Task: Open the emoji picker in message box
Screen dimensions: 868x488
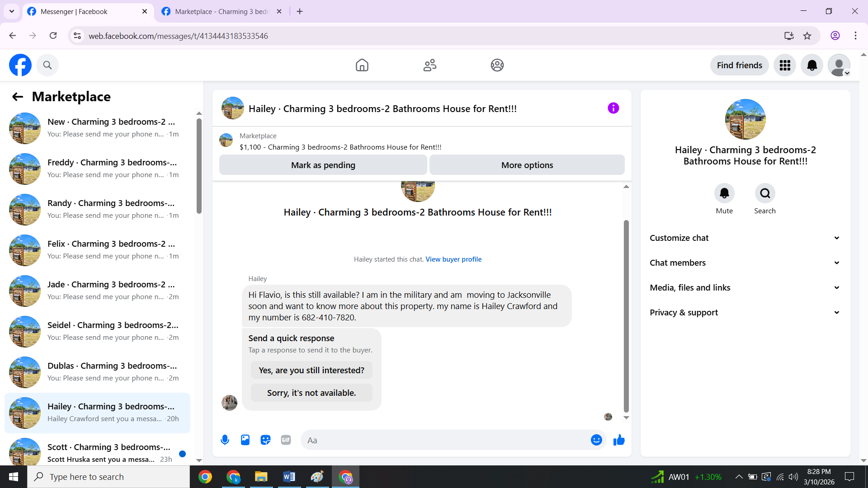Action: [596, 440]
